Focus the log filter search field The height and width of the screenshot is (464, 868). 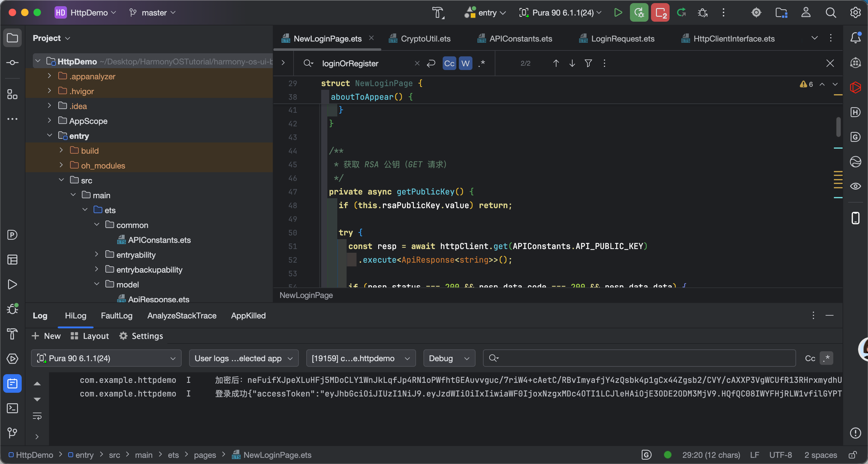[x=639, y=358]
